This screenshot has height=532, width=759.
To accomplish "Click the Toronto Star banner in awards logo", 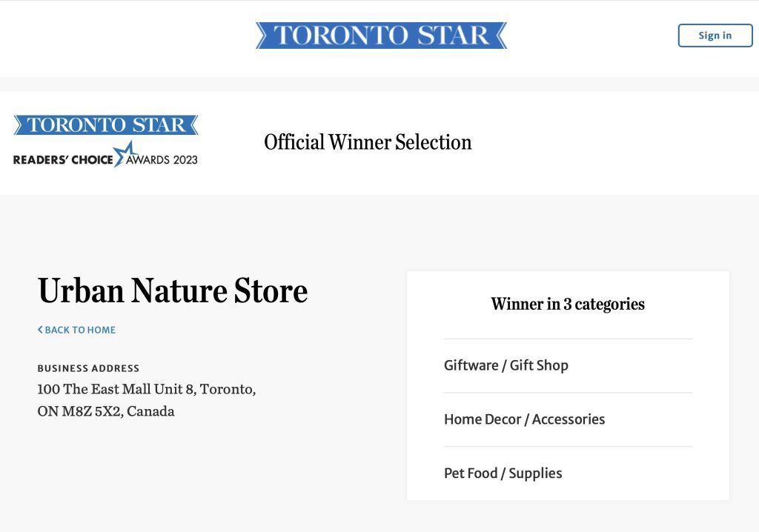I will click(x=105, y=125).
